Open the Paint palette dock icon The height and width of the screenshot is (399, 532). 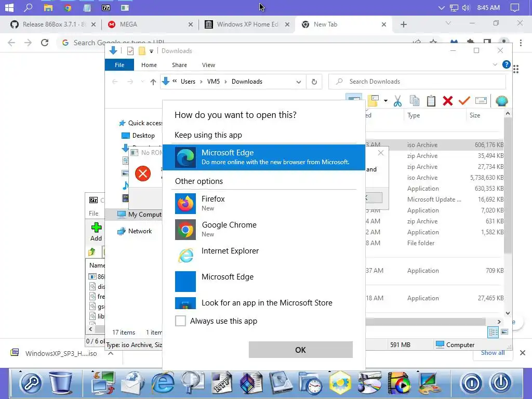[429, 383]
